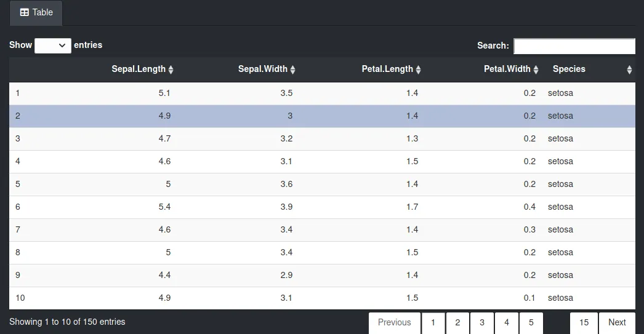Sort by Sepal.Length using its arrow icon
Screen dimensions: 644x334
(x=171, y=70)
